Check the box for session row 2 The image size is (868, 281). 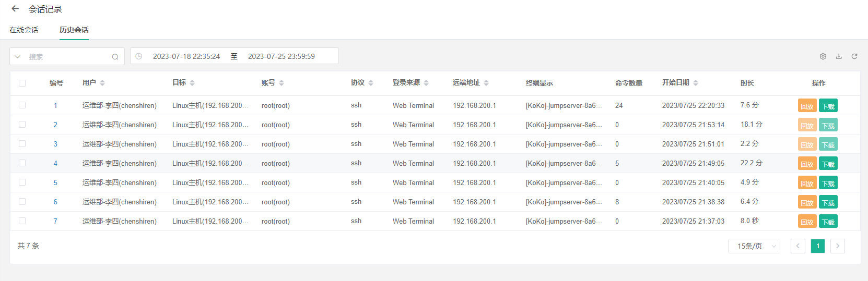tap(22, 125)
